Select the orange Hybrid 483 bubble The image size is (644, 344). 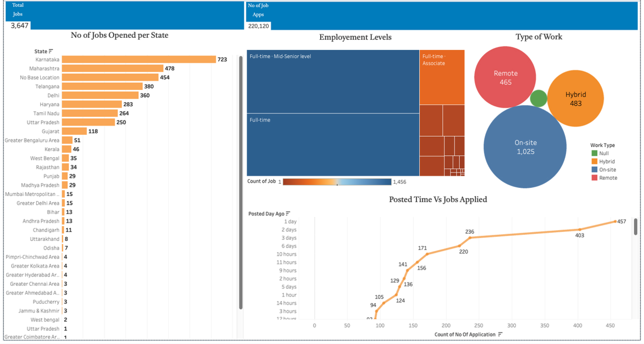(x=575, y=99)
